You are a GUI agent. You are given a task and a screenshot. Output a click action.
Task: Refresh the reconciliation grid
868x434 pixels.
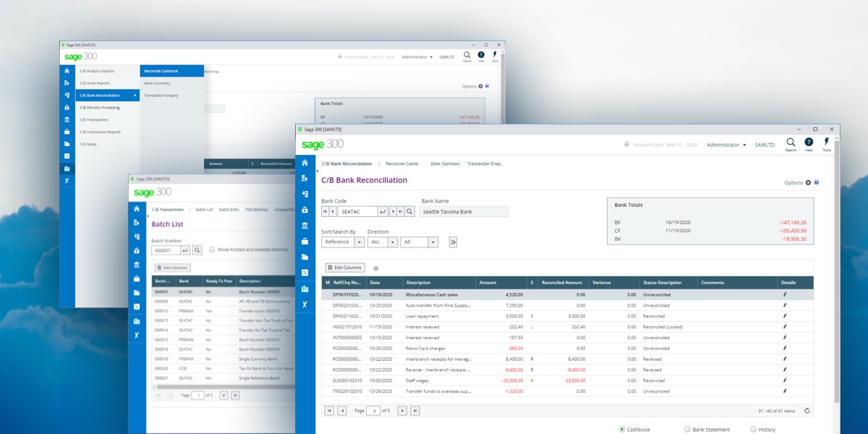807,411
